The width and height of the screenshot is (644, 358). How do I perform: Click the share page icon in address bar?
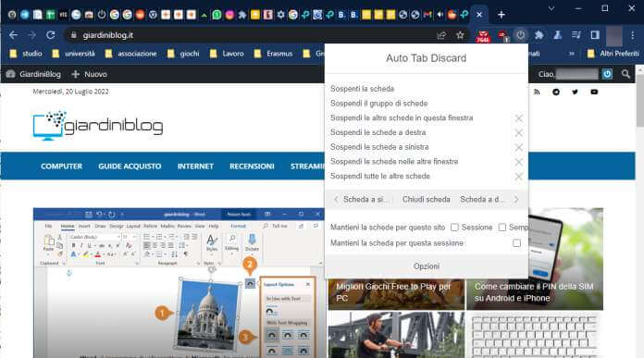[x=441, y=35]
